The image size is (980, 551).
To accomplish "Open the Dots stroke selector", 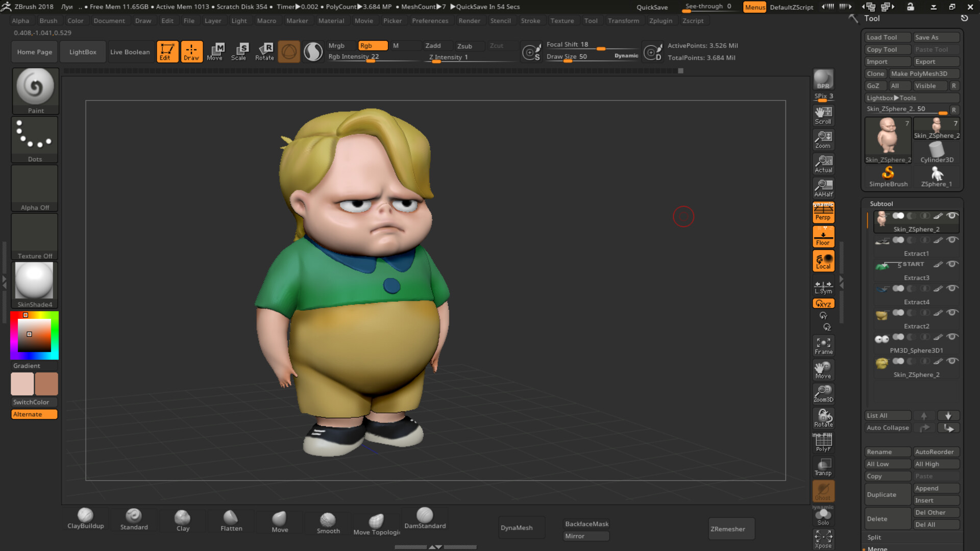I will click(x=35, y=139).
